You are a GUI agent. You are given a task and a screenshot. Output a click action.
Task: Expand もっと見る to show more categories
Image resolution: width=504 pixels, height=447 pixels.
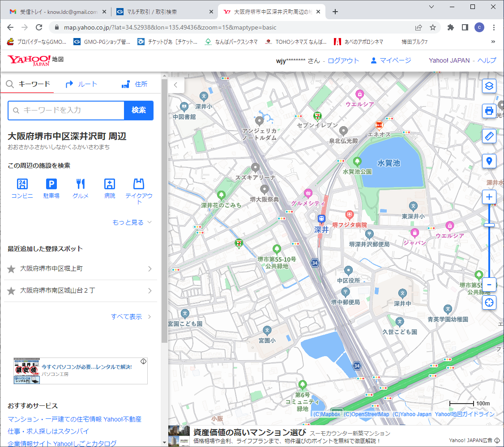(132, 222)
